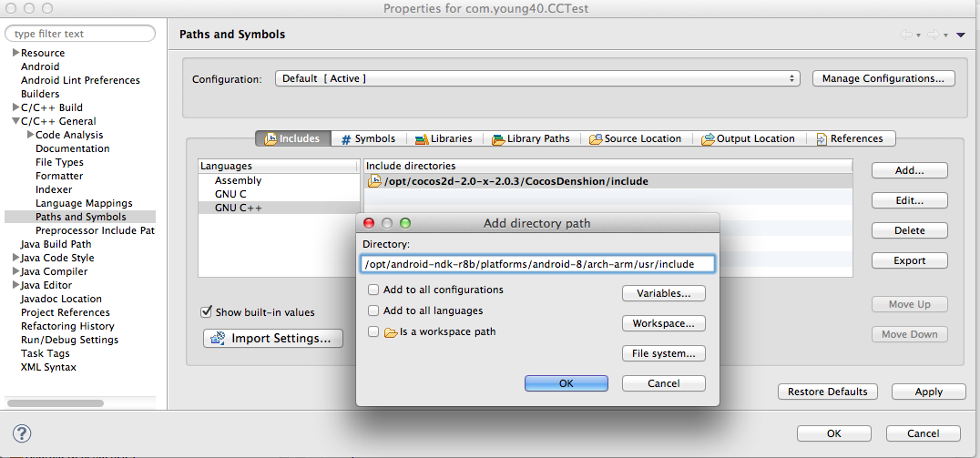Toggle Is a workspace path checkbox
The image size is (980, 458).
(x=373, y=332)
